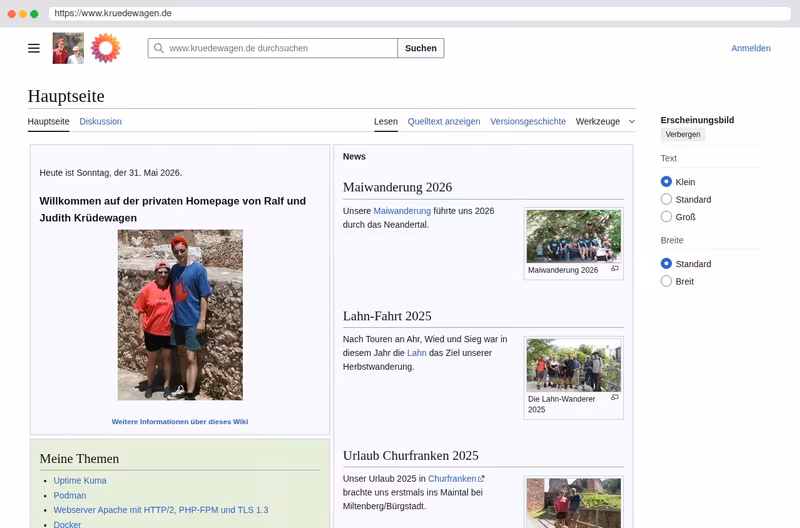Click the Lahn-Fahrt 2025 heading

pyautogui.click(x=387, y=316)
